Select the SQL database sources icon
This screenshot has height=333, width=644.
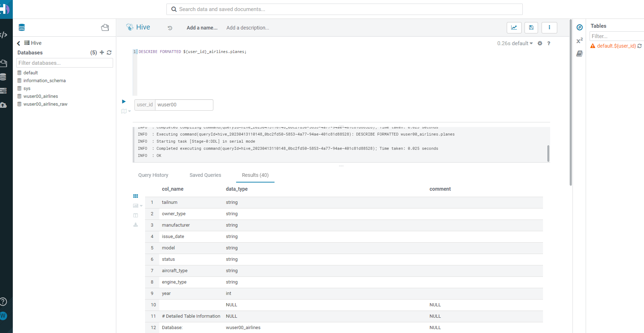point(22,27)
